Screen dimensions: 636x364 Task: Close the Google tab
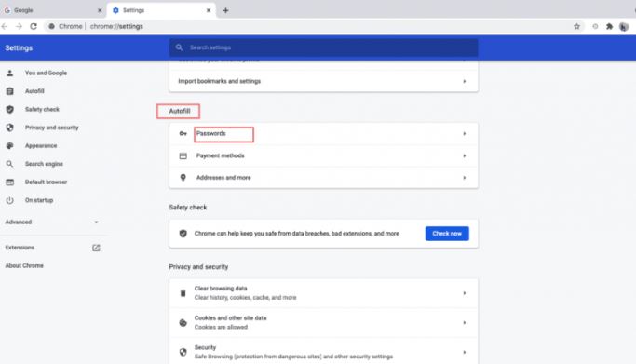click(x=100, y=10)
